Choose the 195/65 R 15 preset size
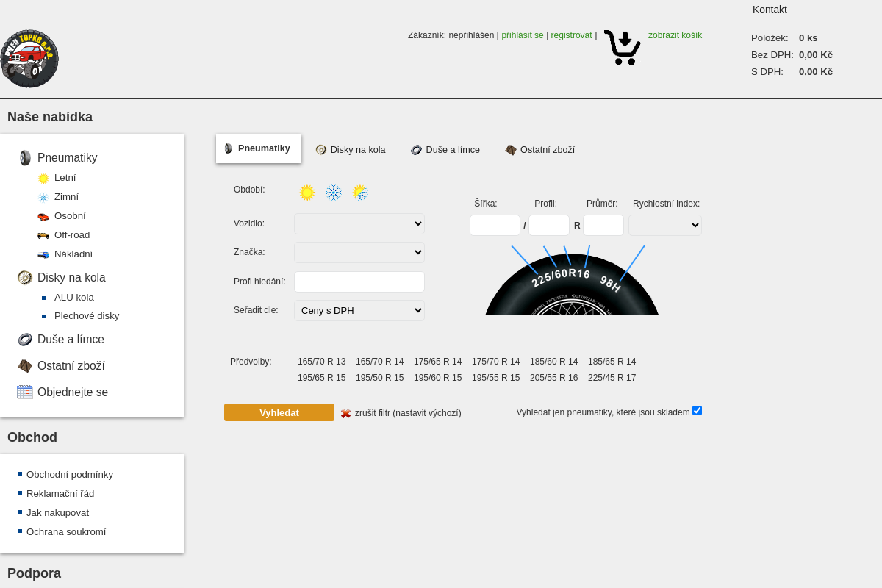 pos(321,378)
